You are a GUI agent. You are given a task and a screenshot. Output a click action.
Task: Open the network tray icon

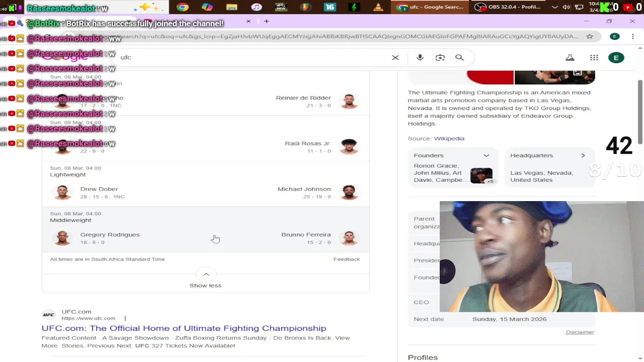point(579,7)
